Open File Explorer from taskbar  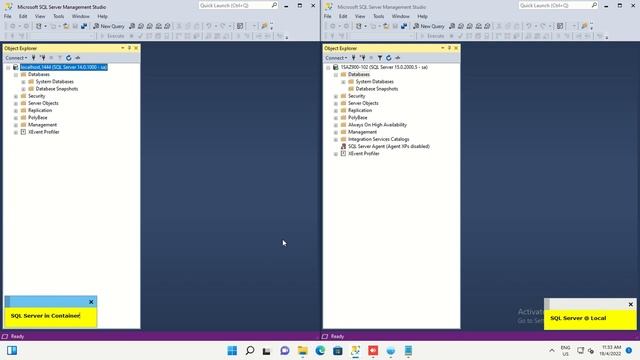(302, 351)
